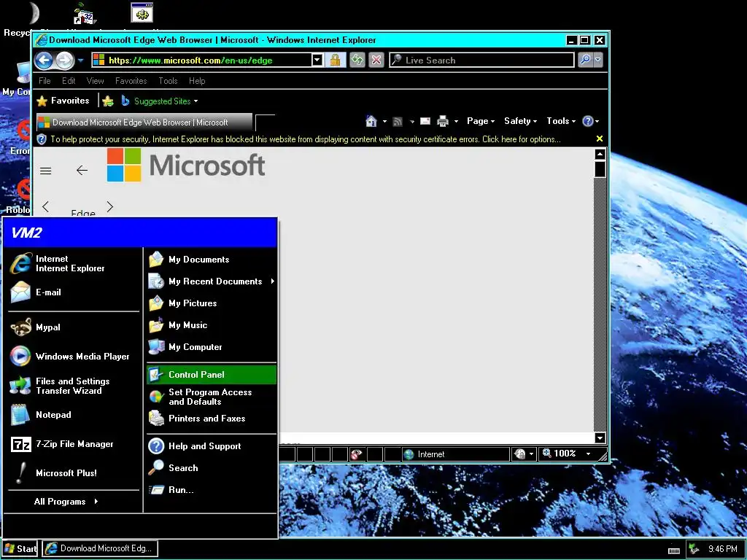Launch Windows Media Player
Screen dimensions: 747x560
(74, 356)
